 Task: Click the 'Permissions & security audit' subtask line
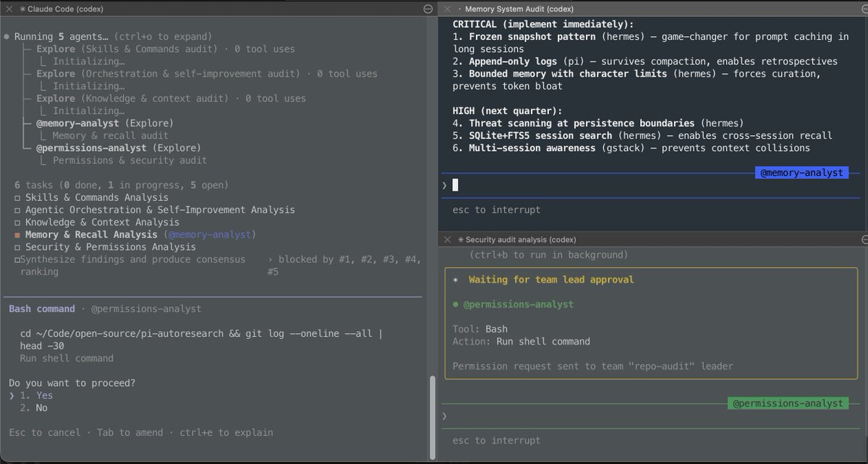tap(129, 160)
